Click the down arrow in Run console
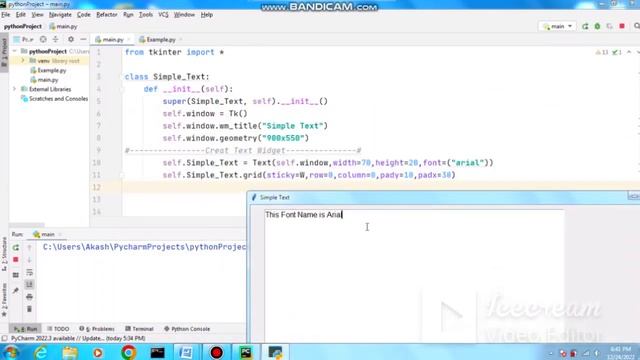Screen dimensions: 640x360 [x=29, y=260]
